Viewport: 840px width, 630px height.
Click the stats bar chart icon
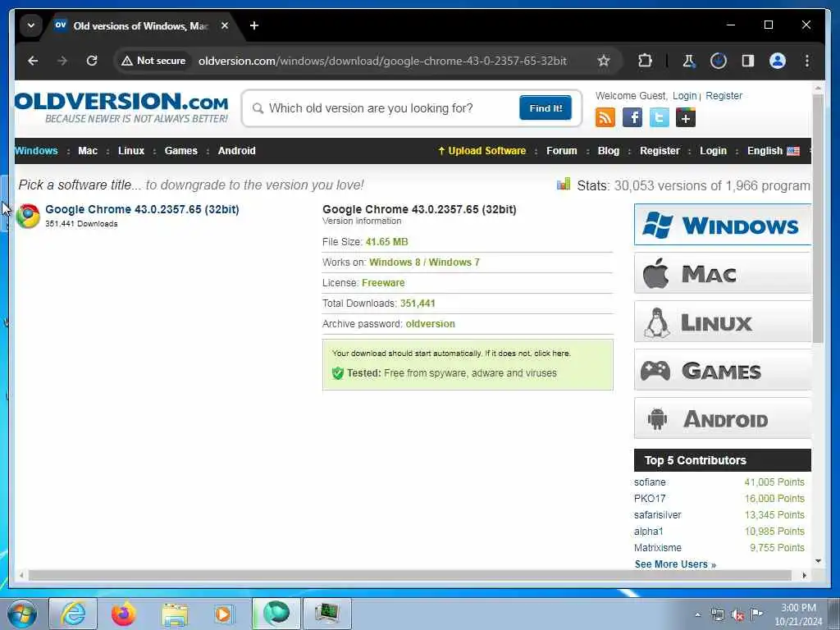[564, 185]
